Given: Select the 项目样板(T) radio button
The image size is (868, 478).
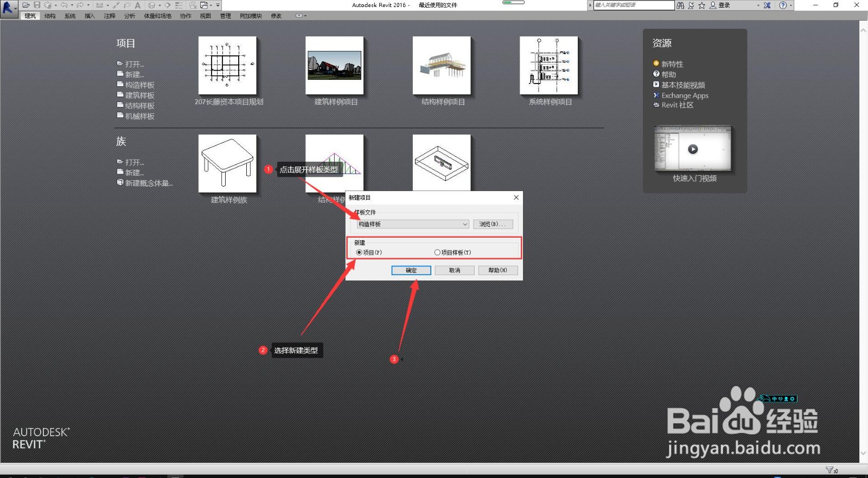Looking at the screenshot, I should click(x=437, y=252).
